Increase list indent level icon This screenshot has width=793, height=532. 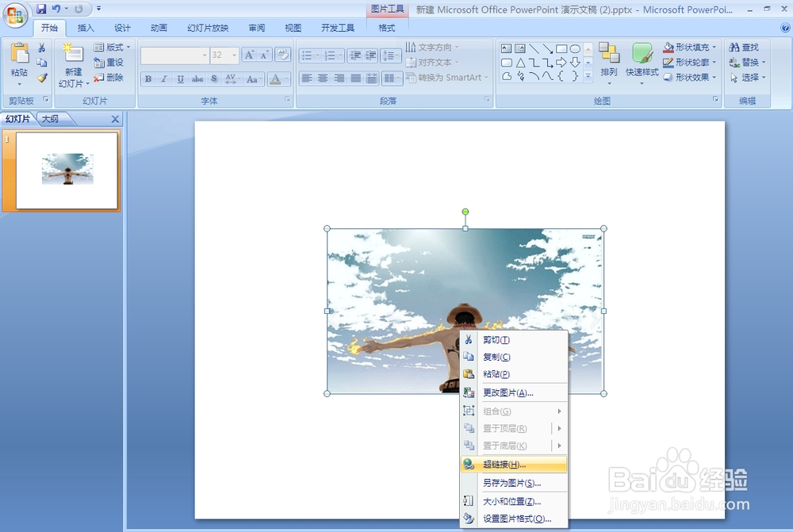[370, 55]
